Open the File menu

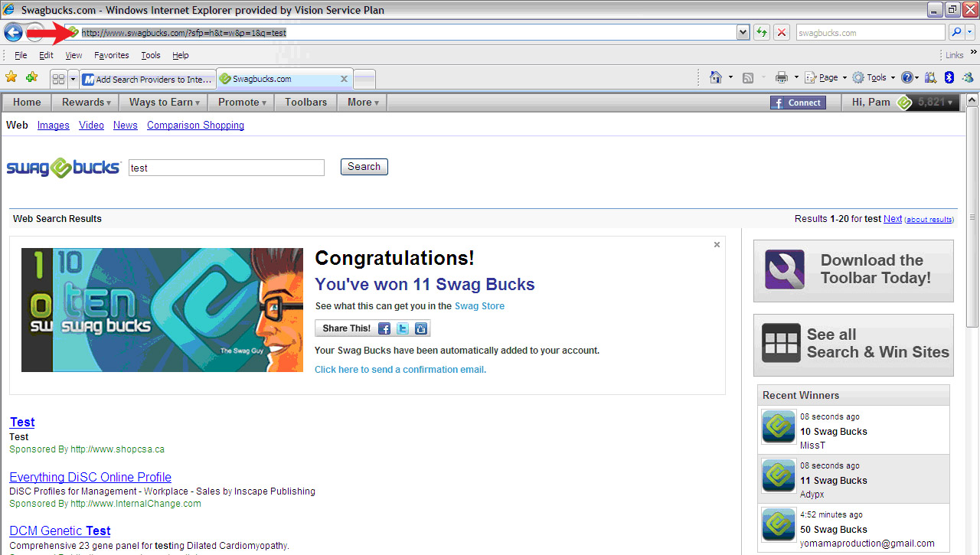tap(21, 55)
